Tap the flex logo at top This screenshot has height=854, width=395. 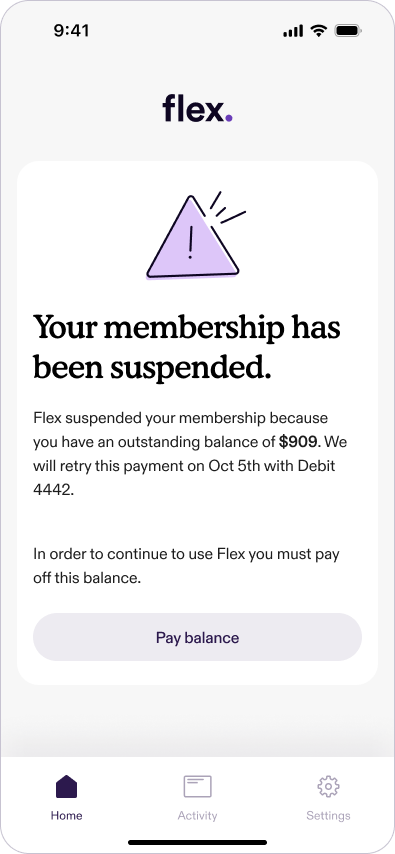click(197, 108)
